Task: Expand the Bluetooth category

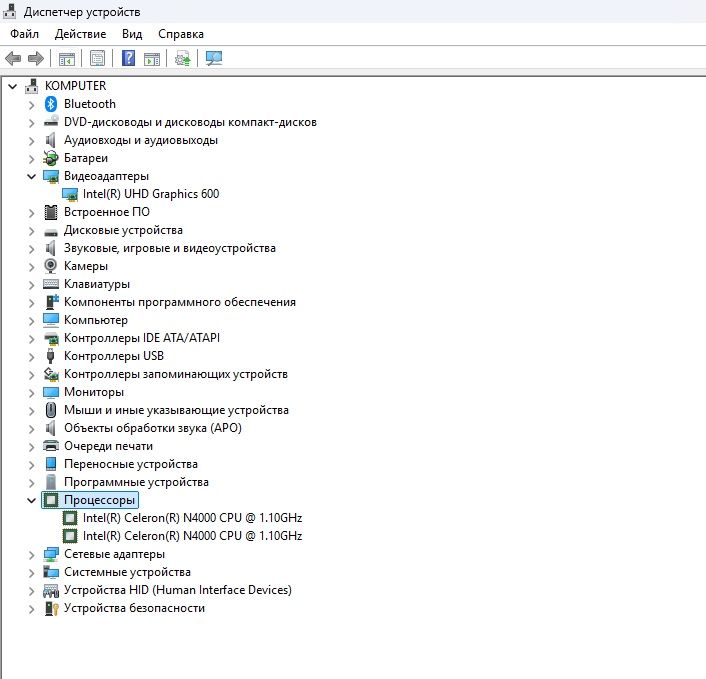Action: coord(31,105)
